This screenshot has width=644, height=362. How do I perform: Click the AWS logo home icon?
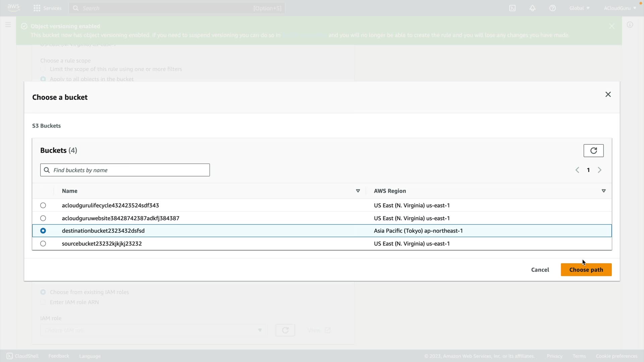[x=13, y=7]
